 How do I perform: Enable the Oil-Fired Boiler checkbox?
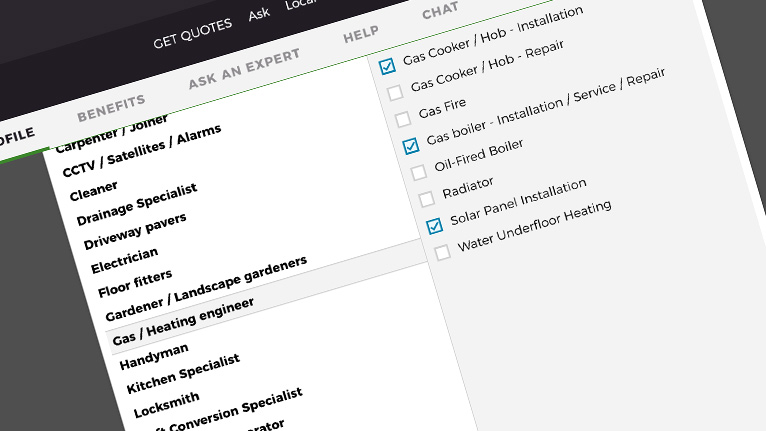coord(419,172)
